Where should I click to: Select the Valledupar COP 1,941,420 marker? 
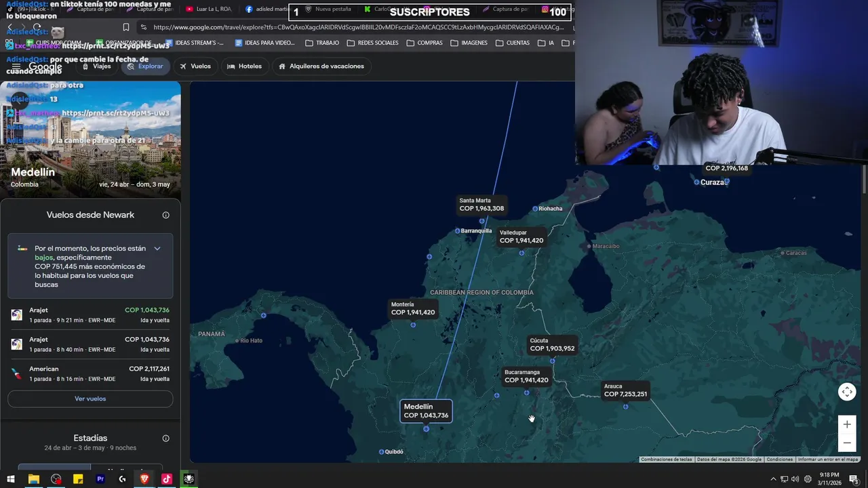click(x=521, y=237)
